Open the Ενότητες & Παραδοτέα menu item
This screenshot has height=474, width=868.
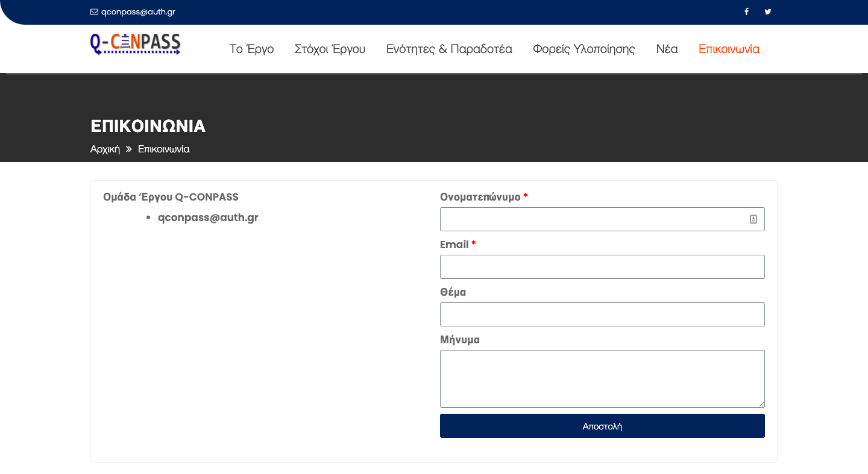coord(449,49)
